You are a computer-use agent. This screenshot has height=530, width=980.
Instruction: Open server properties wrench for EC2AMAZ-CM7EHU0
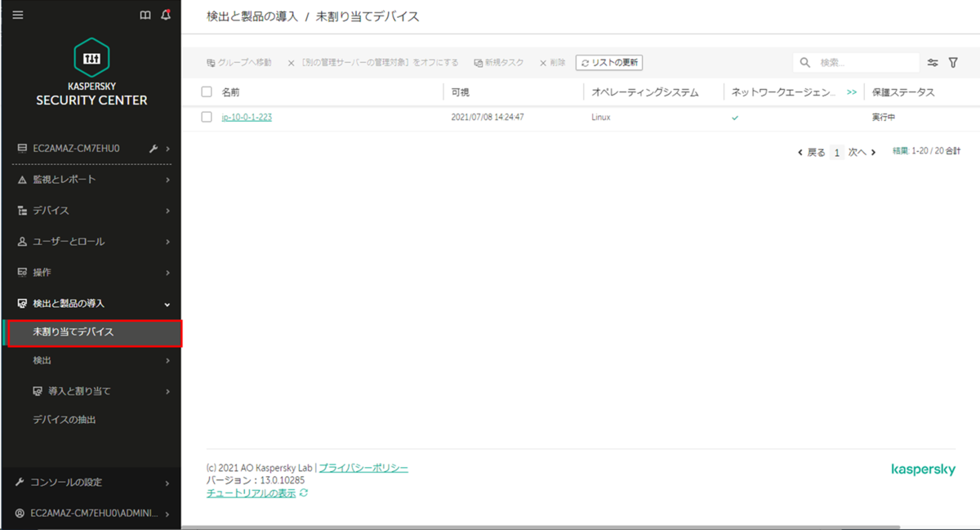coord(154,149)
